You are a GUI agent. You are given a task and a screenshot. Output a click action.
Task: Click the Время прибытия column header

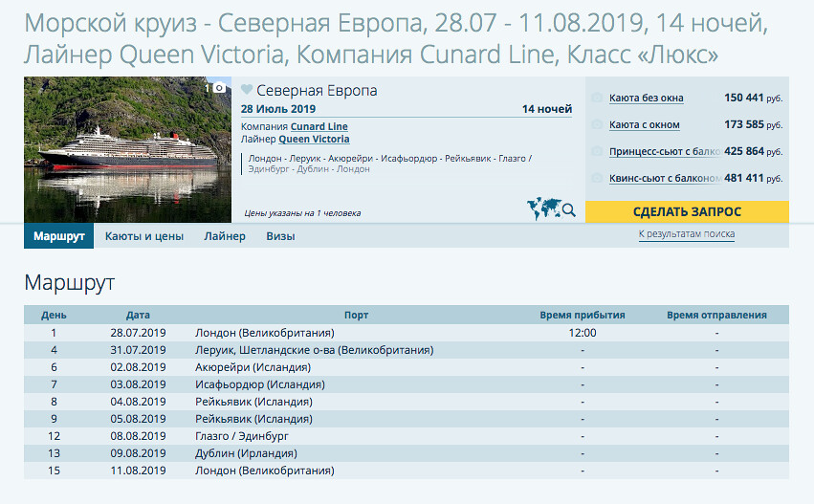tap(583, 315)
